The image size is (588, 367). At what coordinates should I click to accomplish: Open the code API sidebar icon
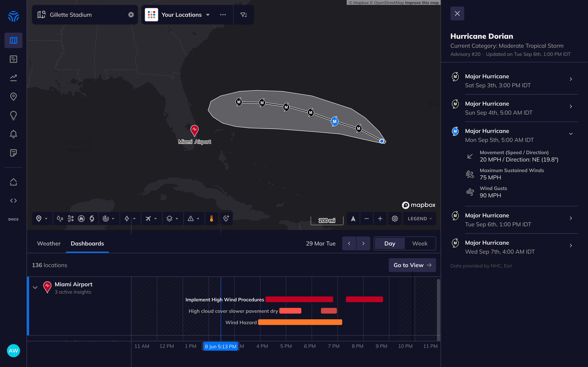point(13,201)
